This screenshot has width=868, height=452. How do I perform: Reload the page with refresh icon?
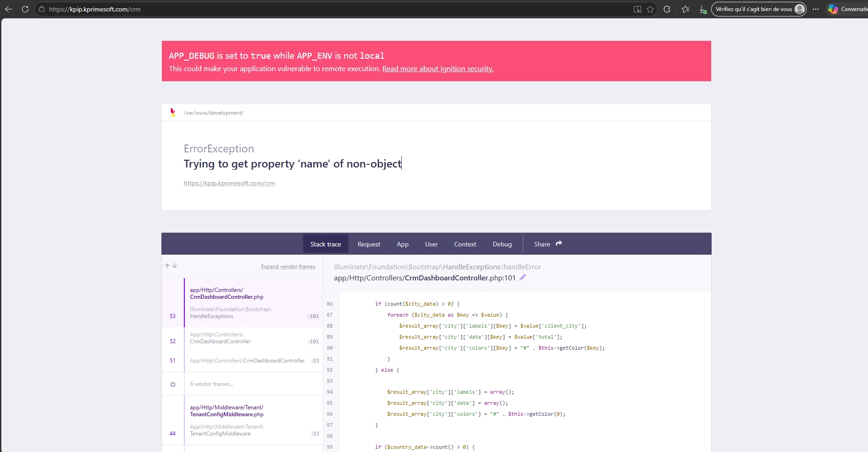pyautogui.click(x=25, y=9)
